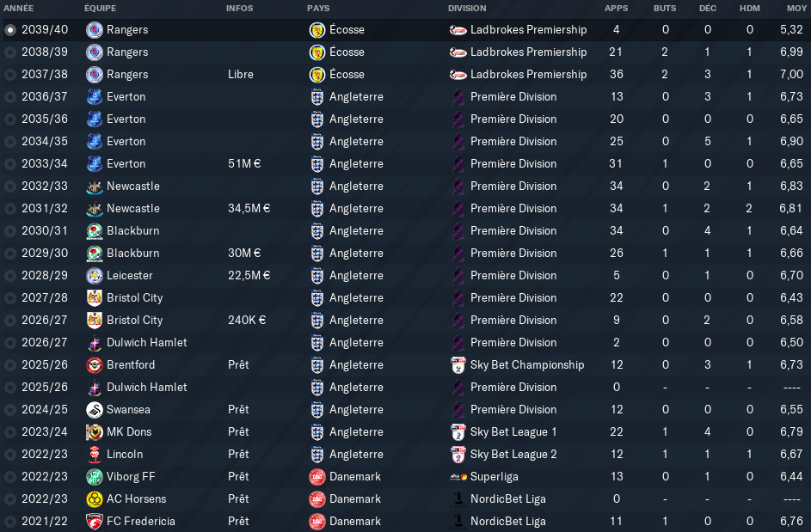Select the radio button for 2036/37 season
This screenshot has height=532, width=811.
[9, 96]
